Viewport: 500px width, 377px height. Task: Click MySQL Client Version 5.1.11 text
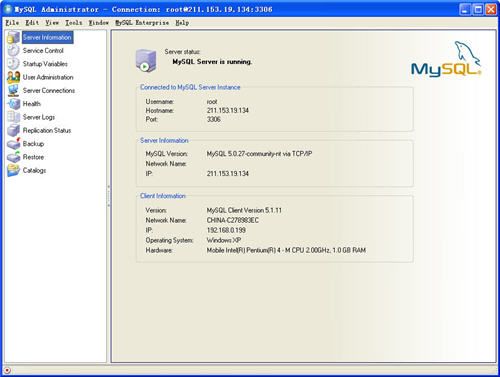coord(244,210)
